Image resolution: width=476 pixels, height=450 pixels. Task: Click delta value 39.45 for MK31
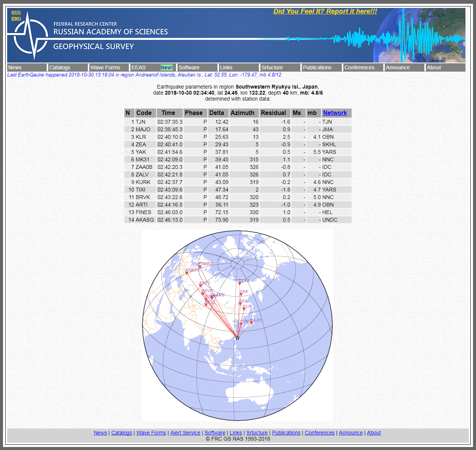point(222,159)
